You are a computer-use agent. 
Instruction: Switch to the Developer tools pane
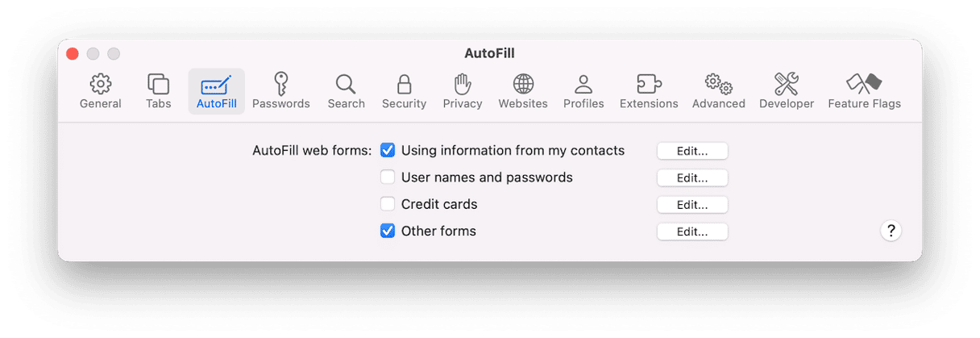click(787, 91)
